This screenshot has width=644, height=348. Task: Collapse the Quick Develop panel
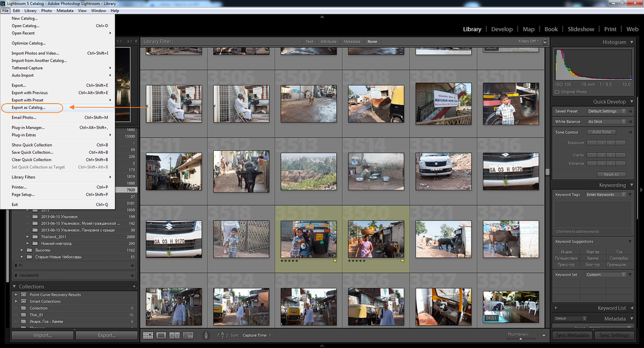[631, 101]
